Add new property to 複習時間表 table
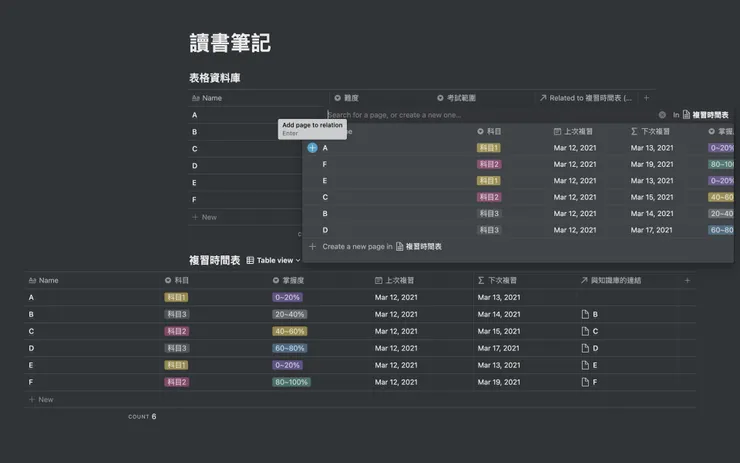 tap(687, 280)
